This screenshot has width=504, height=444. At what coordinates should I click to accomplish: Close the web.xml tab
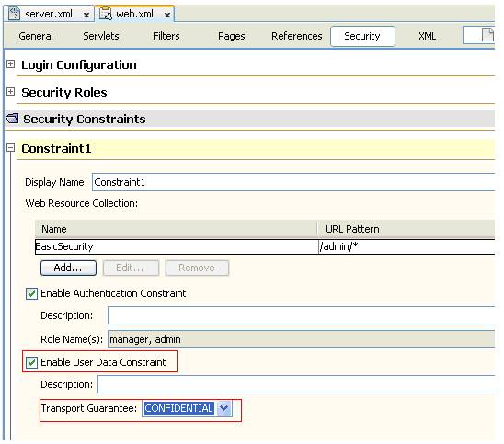[x=167, y=15]
